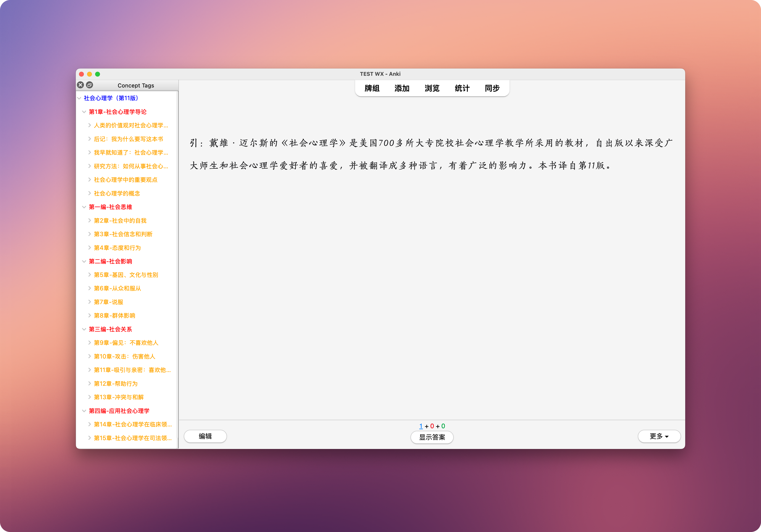
Task: Float the Concept Tags dock panel
Action: pyautogui.click(x=89, y=85)
